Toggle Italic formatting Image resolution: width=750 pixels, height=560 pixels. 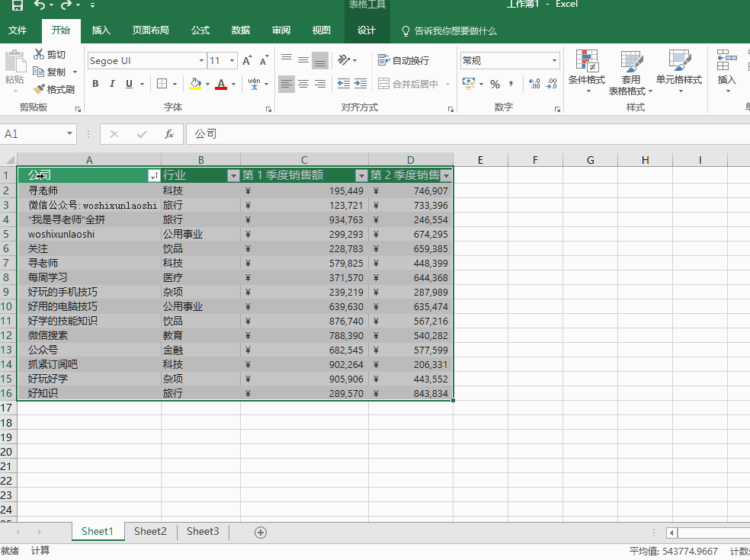112,84
